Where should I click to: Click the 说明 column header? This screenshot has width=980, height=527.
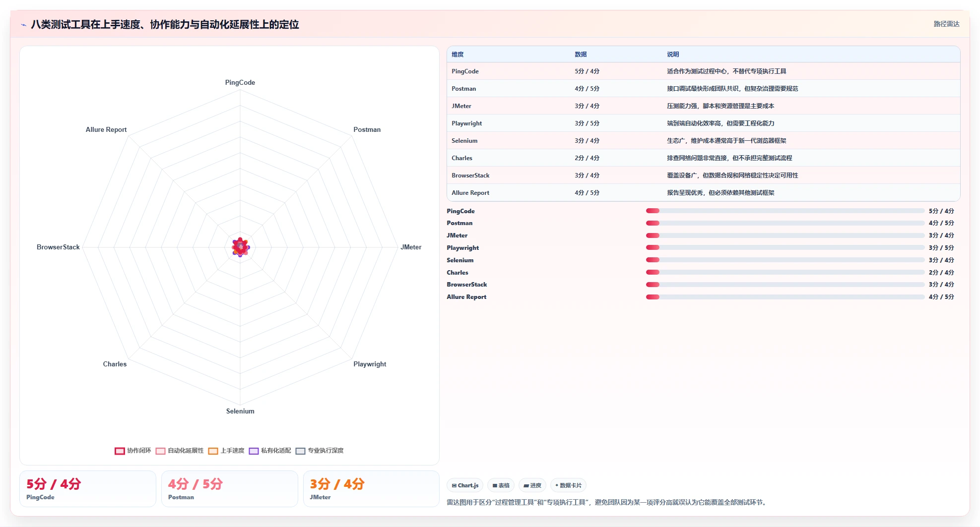[x=673, y=55]
